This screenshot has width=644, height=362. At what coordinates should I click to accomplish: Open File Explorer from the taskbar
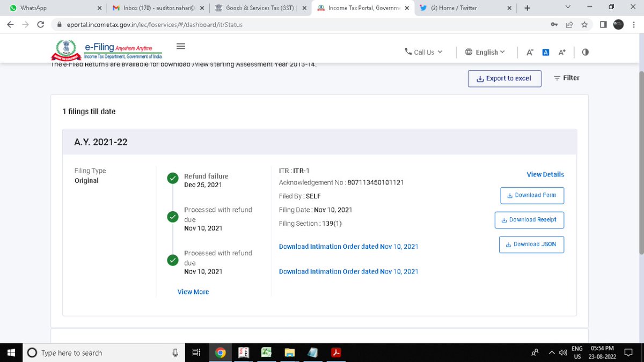point(290,352)
